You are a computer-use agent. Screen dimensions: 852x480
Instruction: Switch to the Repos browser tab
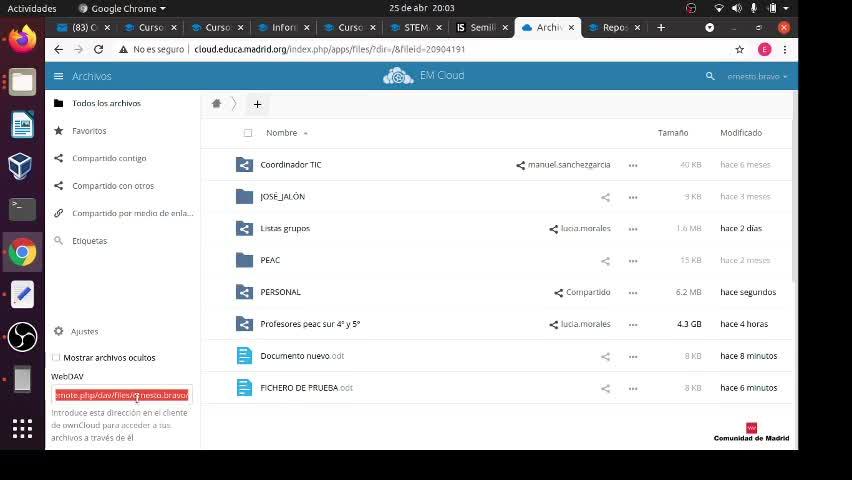[615, 27]
